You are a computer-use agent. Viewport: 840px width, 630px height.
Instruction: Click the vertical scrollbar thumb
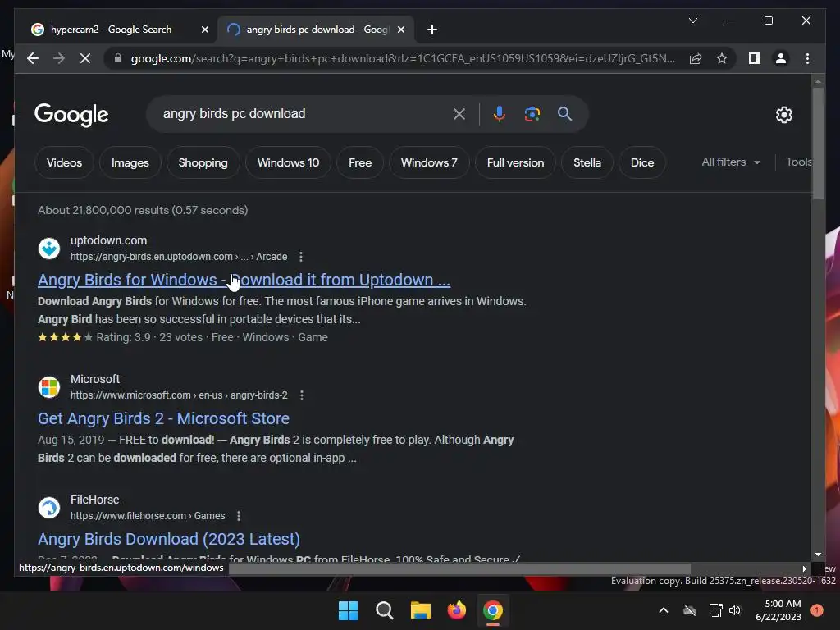(x=818, y=144)
